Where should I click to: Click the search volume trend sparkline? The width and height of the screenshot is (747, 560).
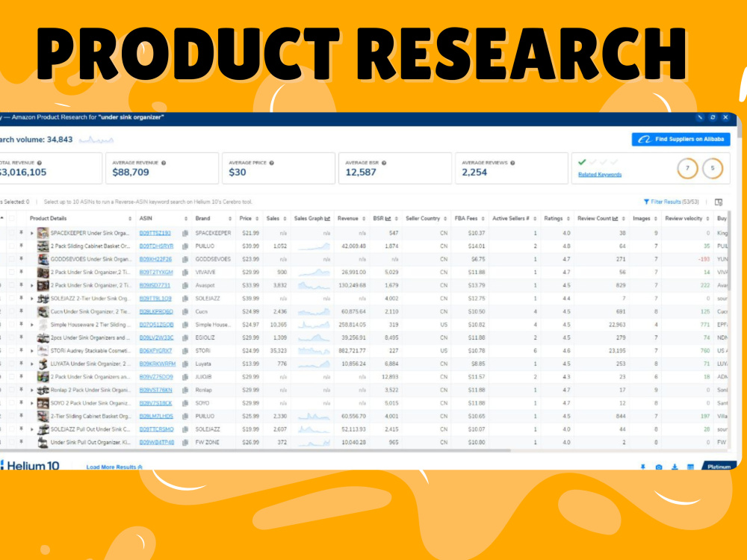pyautogui.click(x=96, y=140)
